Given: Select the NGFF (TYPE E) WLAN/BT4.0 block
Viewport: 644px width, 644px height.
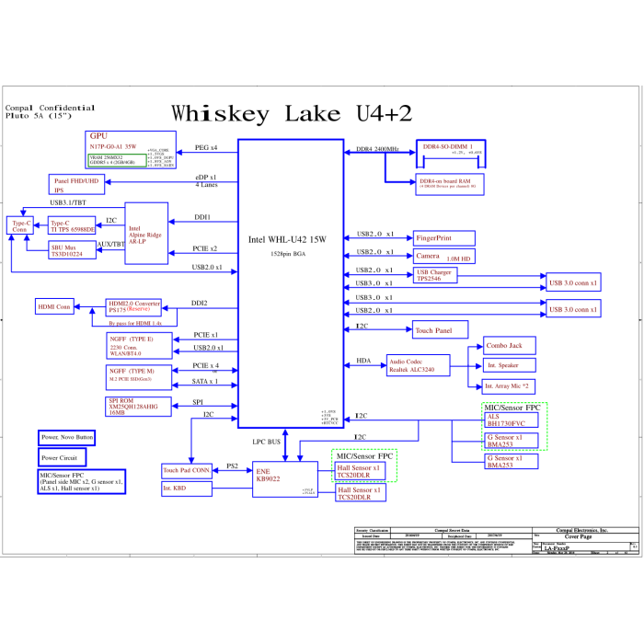Looking at the screenshot, I should (139, 346).
